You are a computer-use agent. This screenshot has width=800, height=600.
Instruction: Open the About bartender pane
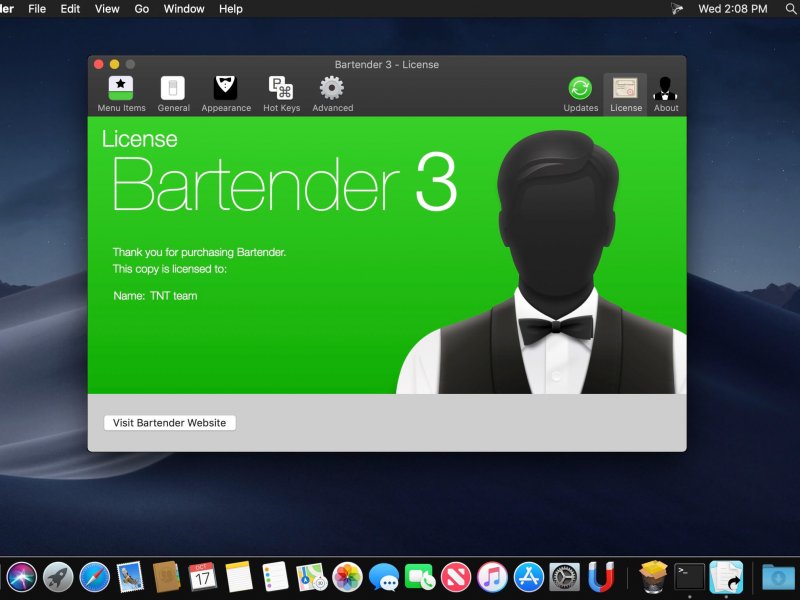coord(666,94)
